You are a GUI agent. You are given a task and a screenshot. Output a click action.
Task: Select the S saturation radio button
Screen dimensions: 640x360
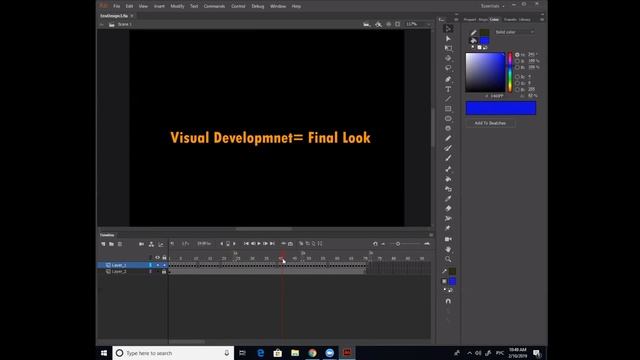(x=517, y=61)
